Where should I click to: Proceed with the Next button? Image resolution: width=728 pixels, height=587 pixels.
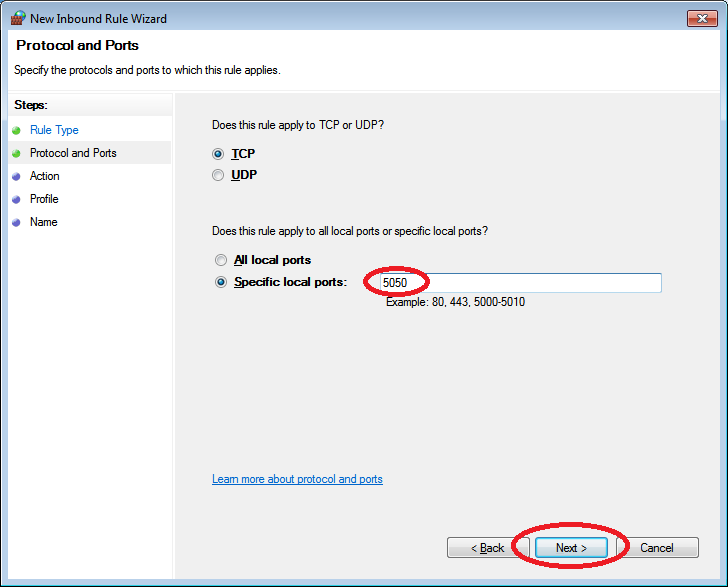tap(571, 548)
